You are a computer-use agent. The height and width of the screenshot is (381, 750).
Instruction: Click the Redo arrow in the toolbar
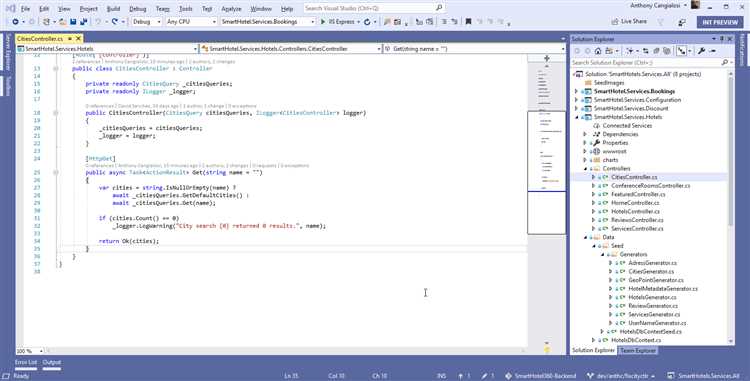[x=115, y=22]
